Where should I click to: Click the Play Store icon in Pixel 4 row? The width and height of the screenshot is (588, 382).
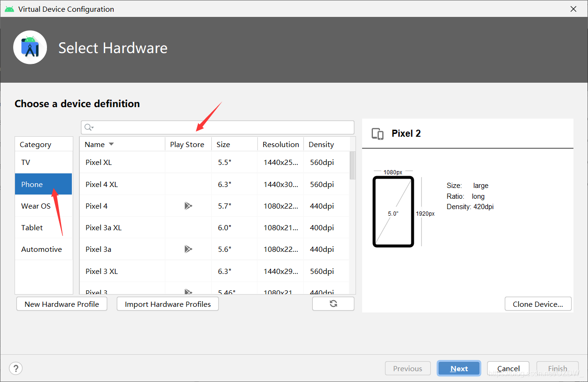coord(188,206)
